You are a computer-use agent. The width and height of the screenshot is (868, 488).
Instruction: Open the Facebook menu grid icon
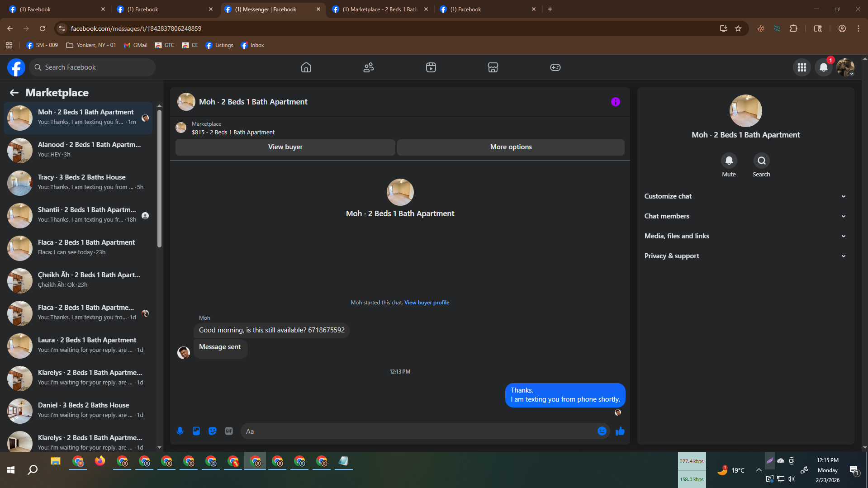point(802,67)
